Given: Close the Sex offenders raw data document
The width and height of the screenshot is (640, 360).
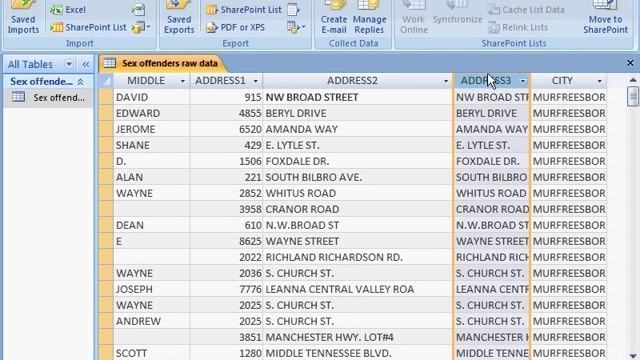Looking at the screenshot, I should tap(630, 63).
